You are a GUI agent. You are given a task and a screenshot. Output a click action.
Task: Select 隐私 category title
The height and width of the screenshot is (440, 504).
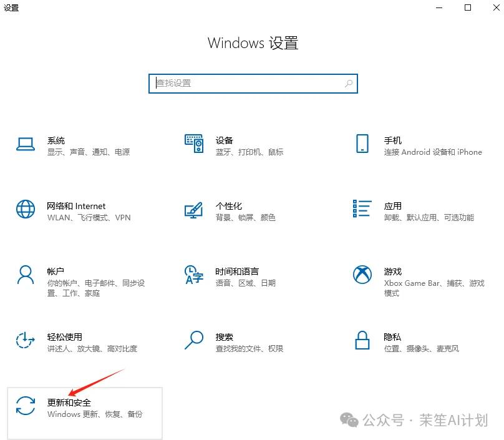click(392, 337)
